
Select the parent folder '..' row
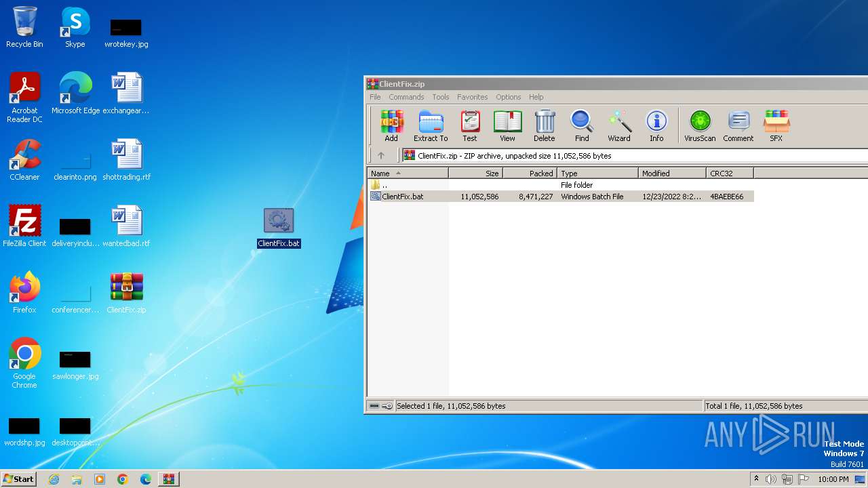pyautogui.click(x=561, y=185)
